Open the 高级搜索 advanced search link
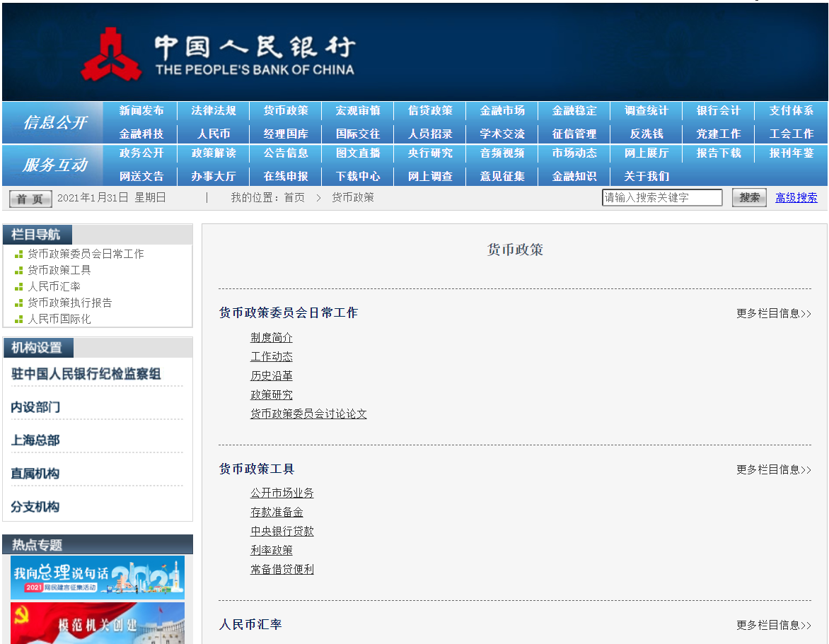Viewport: 829px width, 644px height. coord(796,197)
